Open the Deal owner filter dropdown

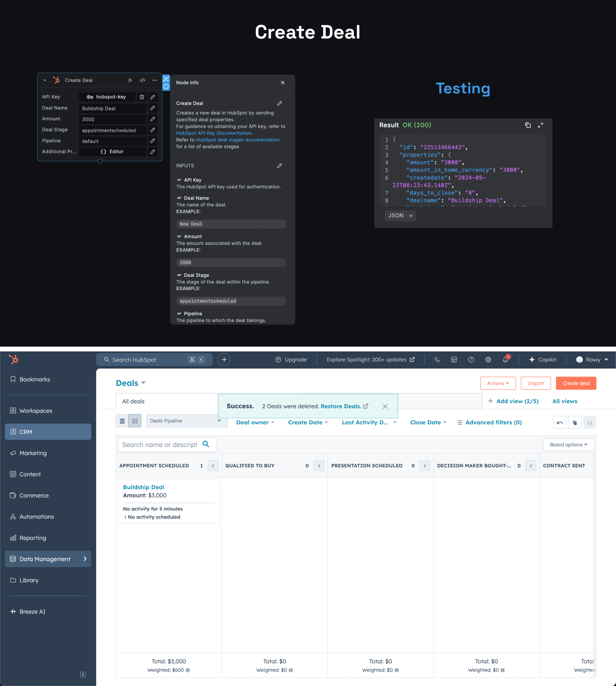(255, 422)
